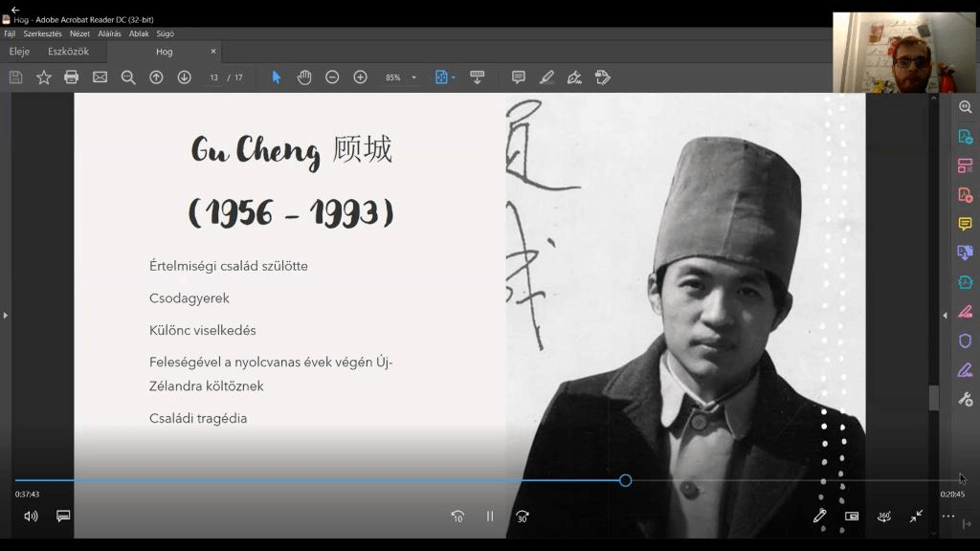The image size is (980, 551).
Task: Click the text 'Különc viselkedés'
Action: [x=203, y=330]
